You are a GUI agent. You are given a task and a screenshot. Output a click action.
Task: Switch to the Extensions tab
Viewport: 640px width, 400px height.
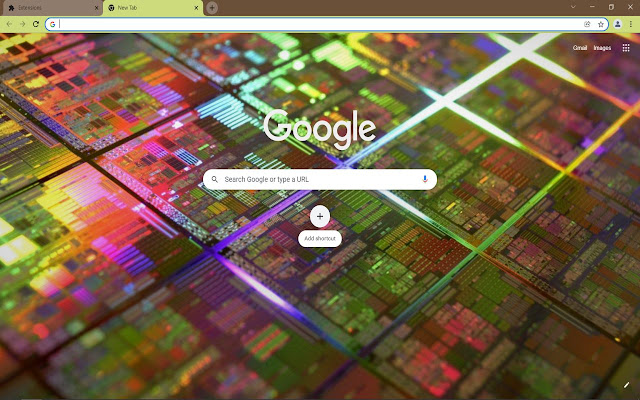(51, 8)
